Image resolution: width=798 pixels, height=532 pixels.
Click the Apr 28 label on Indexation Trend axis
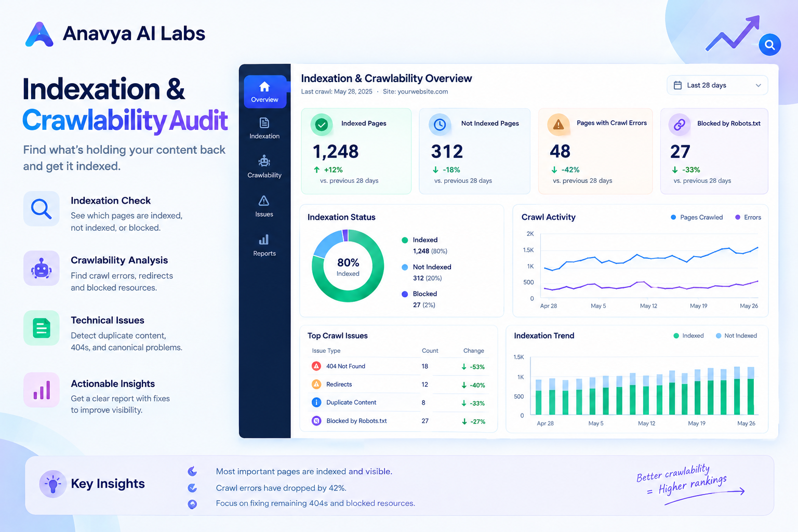[x=545, y=423]
